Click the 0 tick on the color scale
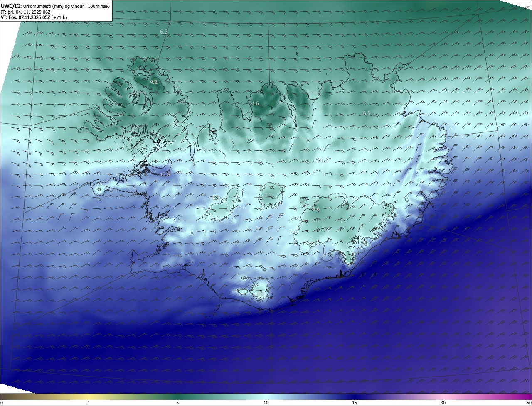The height and width of the screenshot is (406, 532). coord(2,403)
